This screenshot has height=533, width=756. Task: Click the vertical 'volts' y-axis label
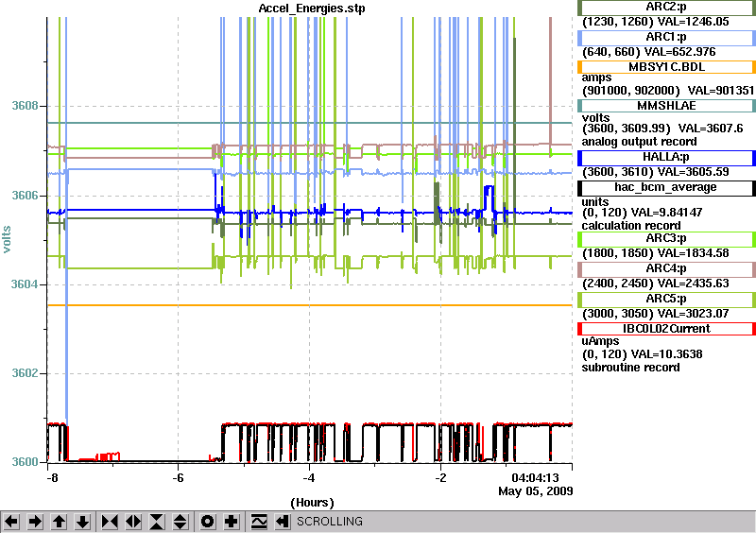pyautogui.click(x=7, y=240)
